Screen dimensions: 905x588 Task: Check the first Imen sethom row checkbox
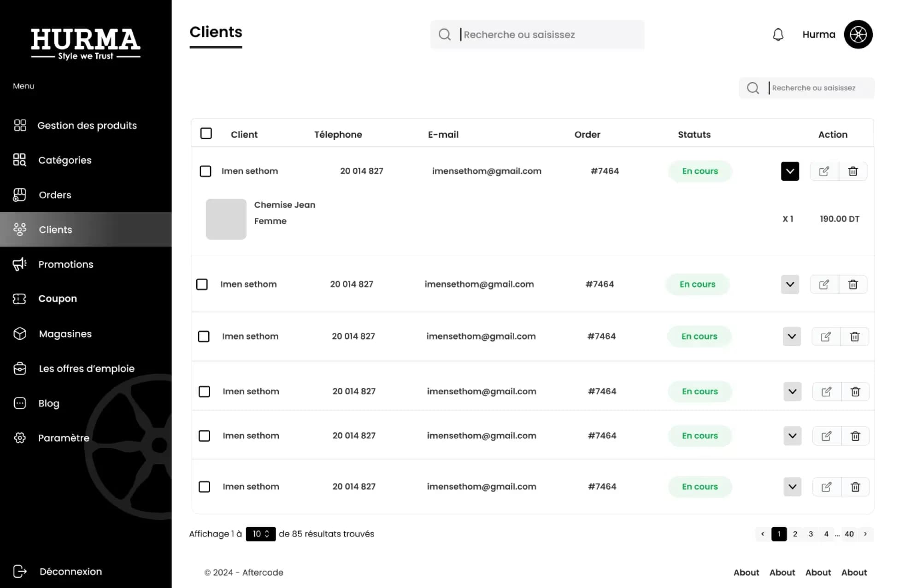click(x=206, y=171)
